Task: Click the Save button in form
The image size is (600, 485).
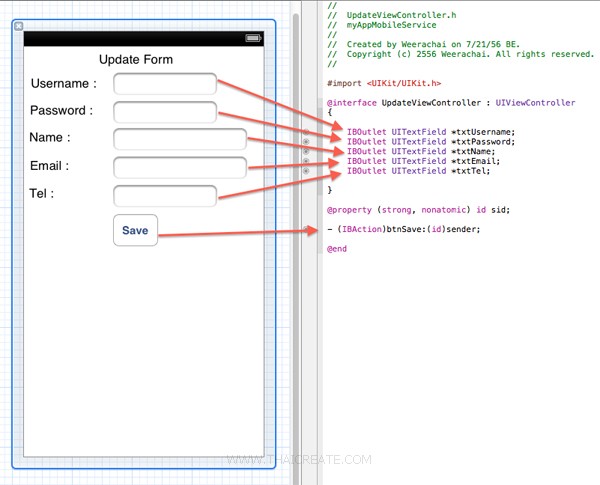Action: coord(135,230)
